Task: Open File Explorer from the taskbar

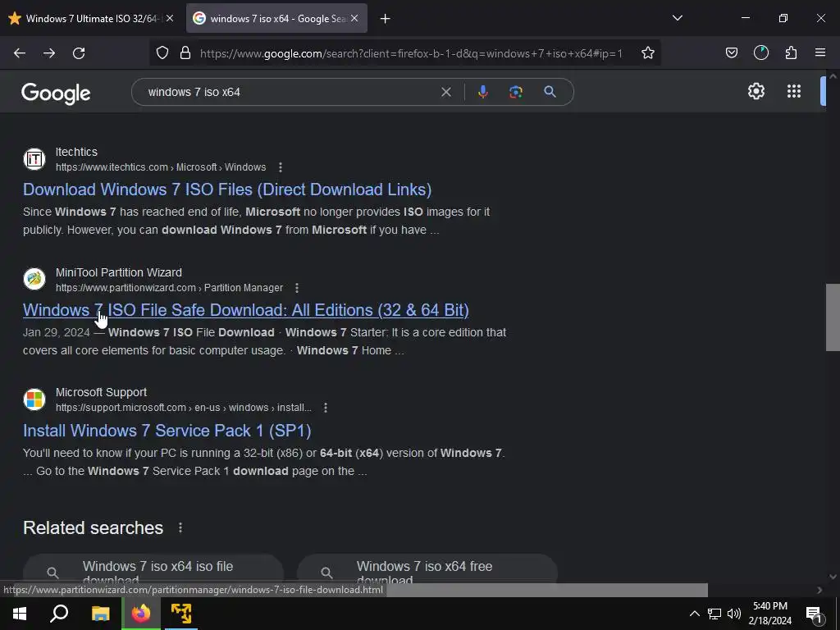Action: [x=100, y=614]
